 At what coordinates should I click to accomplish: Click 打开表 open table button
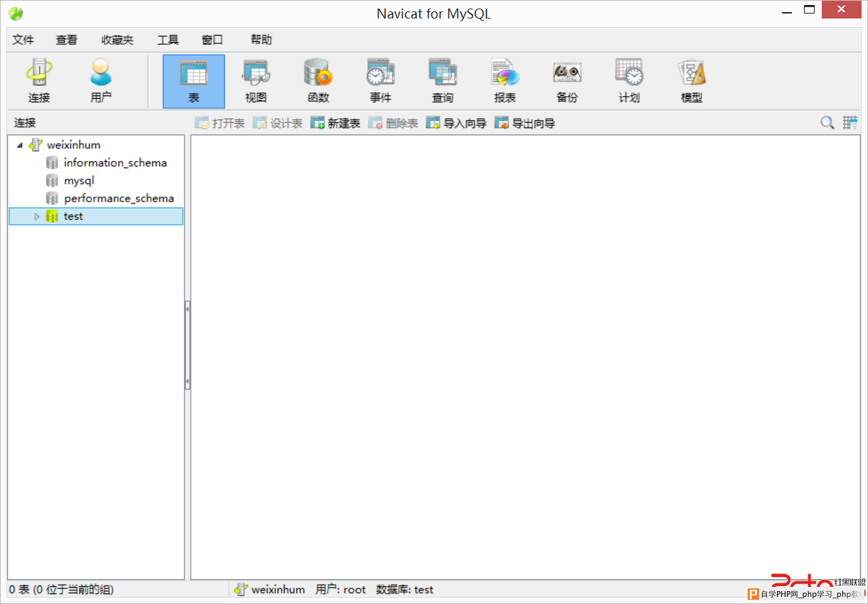[x=220, y=123]
